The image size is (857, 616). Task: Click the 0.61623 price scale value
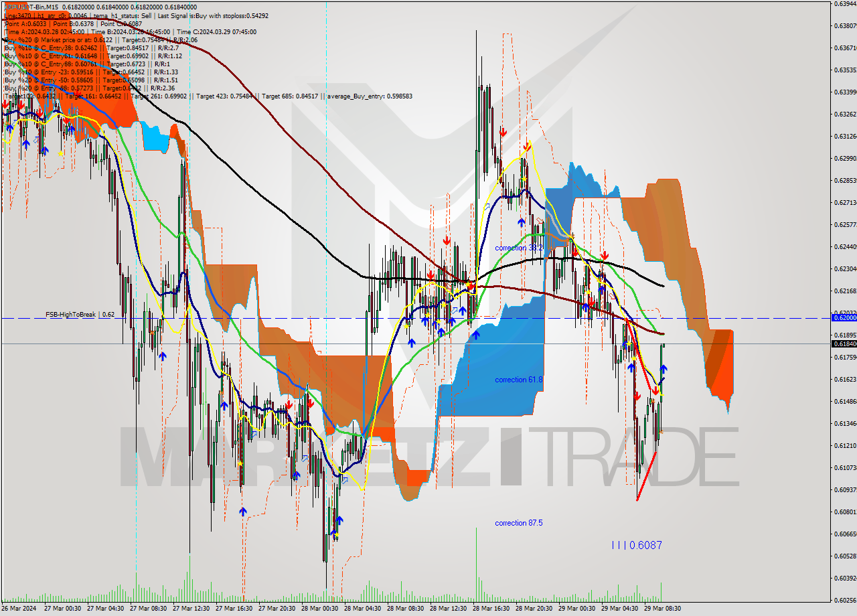tap(845, 379)
